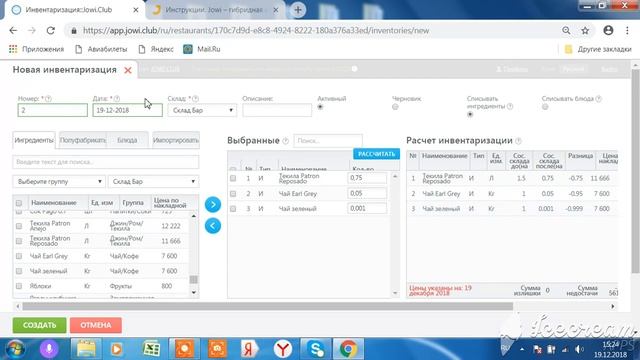Viewport: 640px width, 360px height.
Task: Open the Выберите группу dropdown
Action: pos(59,182)
